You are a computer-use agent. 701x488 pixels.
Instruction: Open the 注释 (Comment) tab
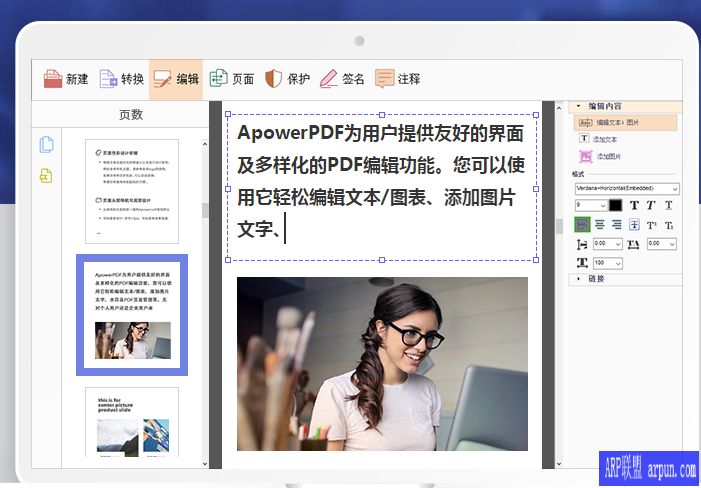click(397, 79)
